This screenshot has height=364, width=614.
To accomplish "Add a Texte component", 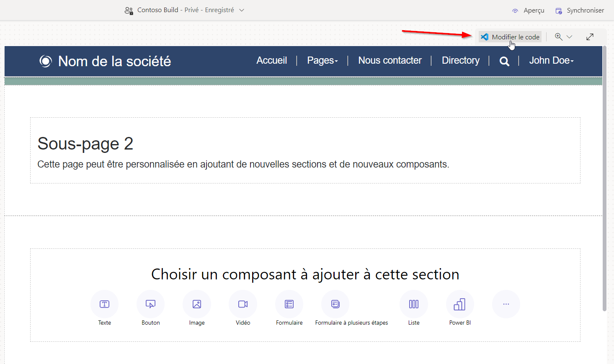I will pos(105,304).
